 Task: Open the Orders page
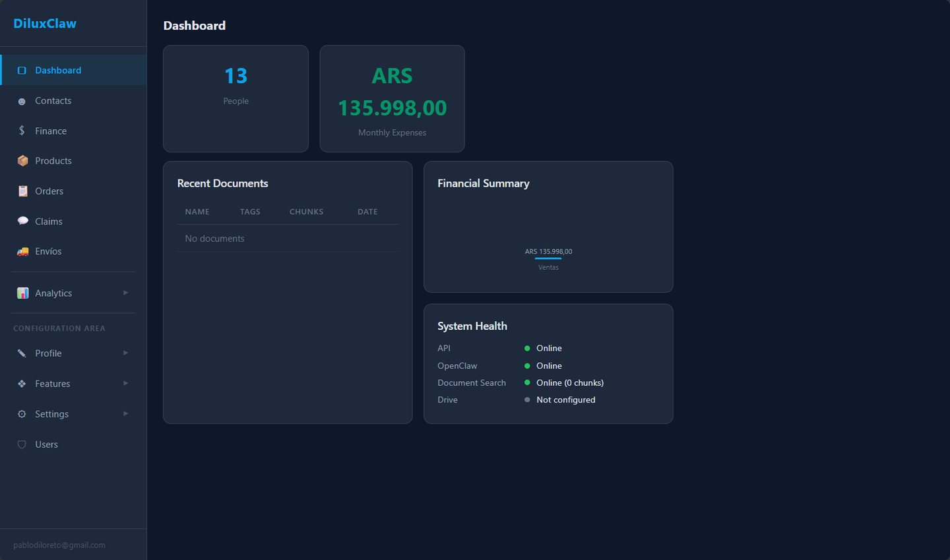(73, 191)
